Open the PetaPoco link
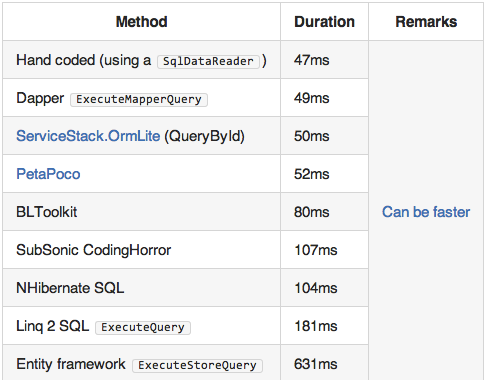Viewport: 486px width, 380px height. tap(48, 174)
